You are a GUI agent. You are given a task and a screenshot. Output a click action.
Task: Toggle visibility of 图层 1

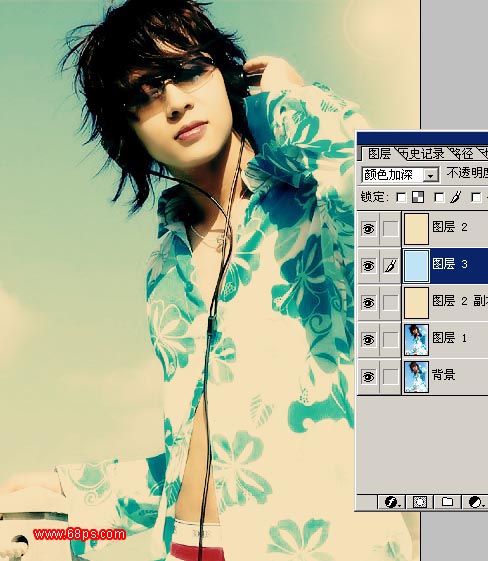point(368,339)
